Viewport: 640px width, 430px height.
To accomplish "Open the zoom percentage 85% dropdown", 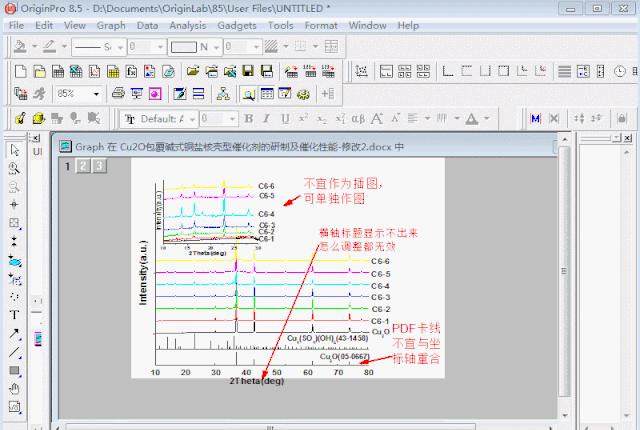I will [x=78, y=94].
